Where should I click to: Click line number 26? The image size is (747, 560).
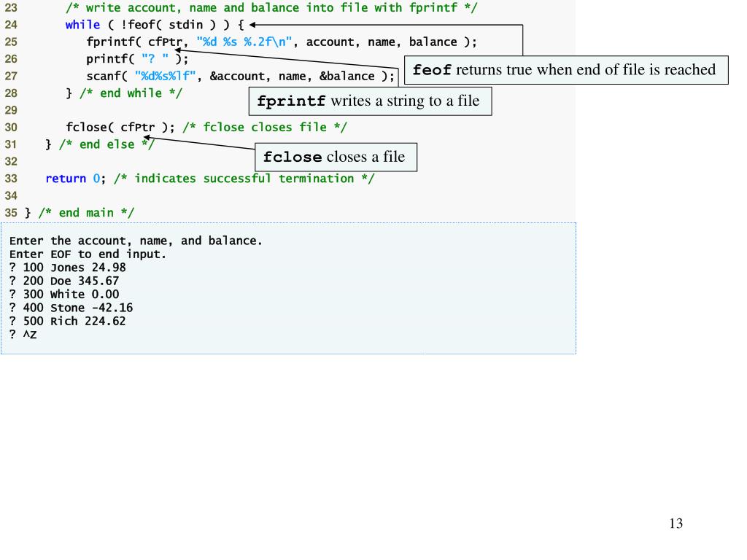[11, 59]
